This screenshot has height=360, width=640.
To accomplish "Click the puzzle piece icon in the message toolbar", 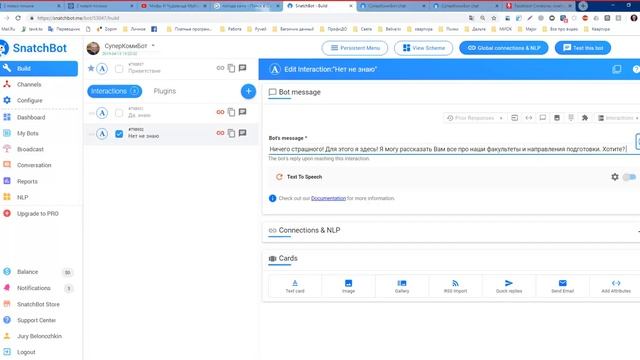I will pos(585,118).
